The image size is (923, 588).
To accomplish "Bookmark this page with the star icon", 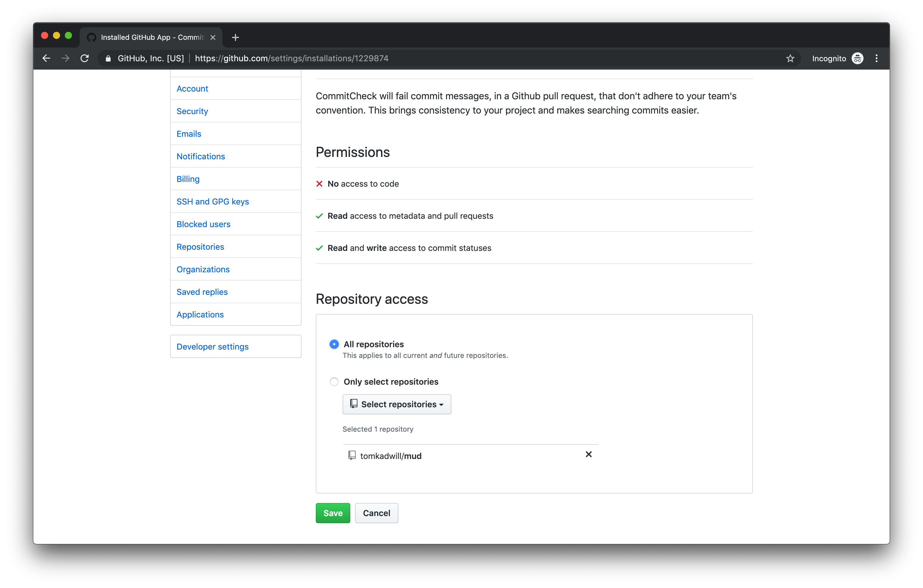I will 790,58.
